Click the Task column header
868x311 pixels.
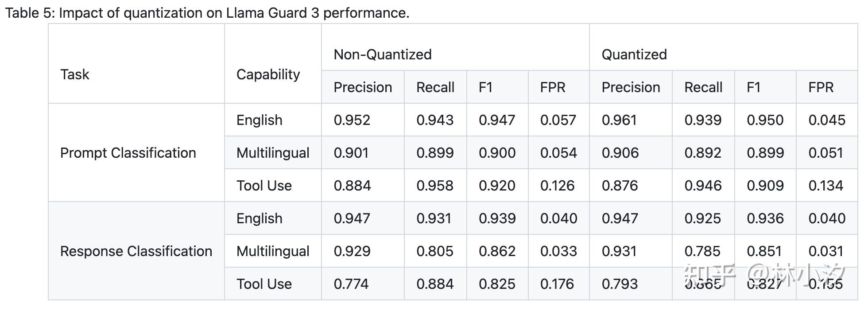[75, 74]
